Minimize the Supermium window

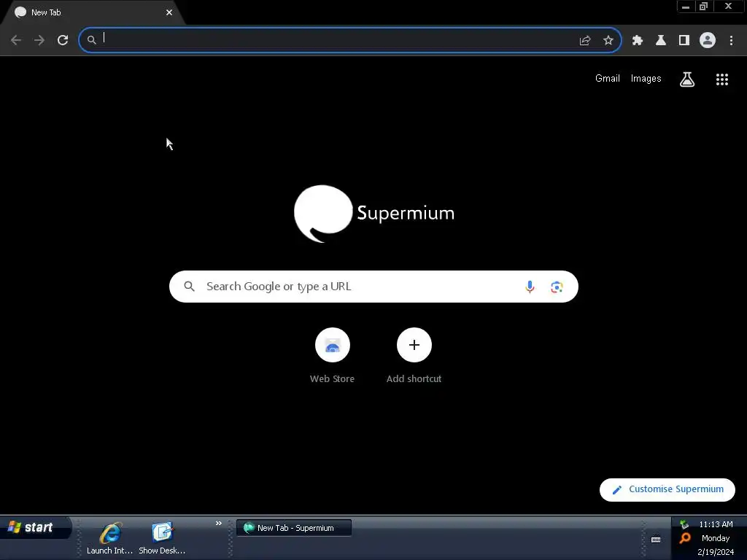[686, 7]
